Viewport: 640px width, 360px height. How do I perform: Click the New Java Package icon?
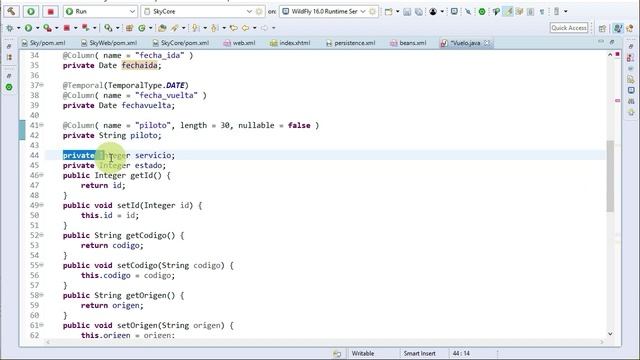click(129, 28)
